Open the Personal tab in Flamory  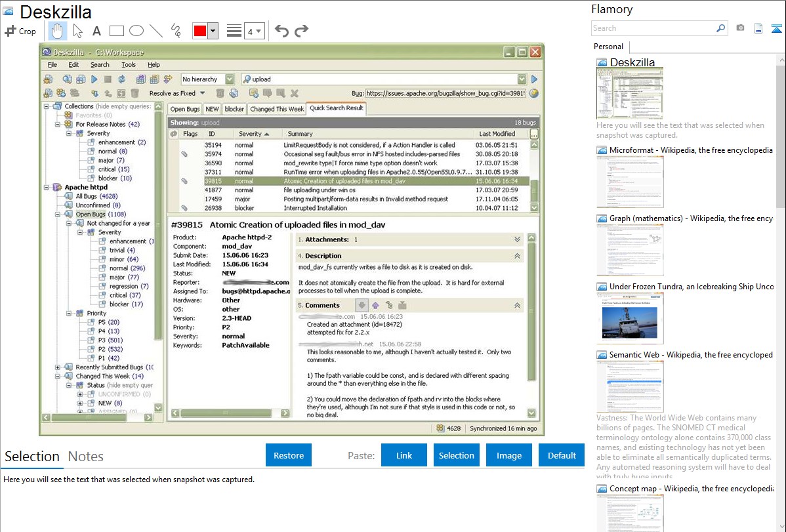pos(609,47)
